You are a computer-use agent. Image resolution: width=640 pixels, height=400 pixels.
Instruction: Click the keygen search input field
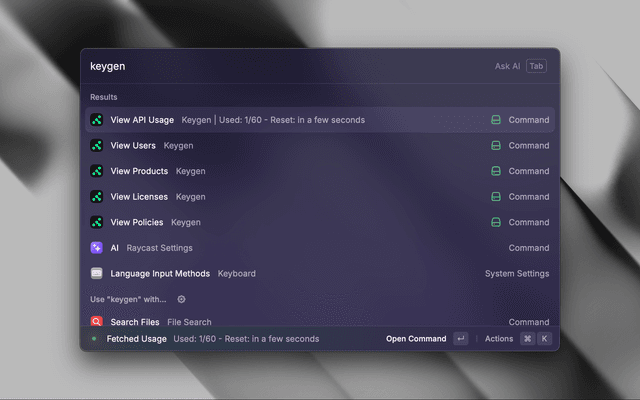(x=280, y=66)
